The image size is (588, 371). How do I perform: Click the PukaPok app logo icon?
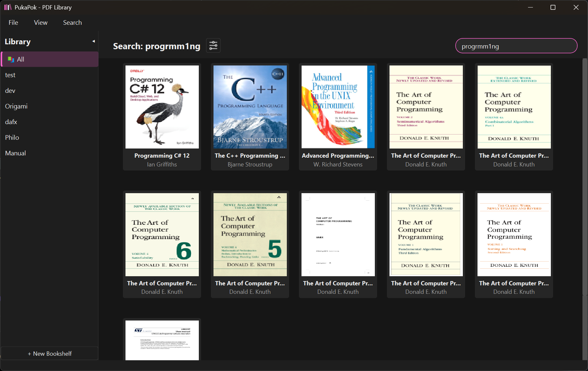(x=8, y=7)
